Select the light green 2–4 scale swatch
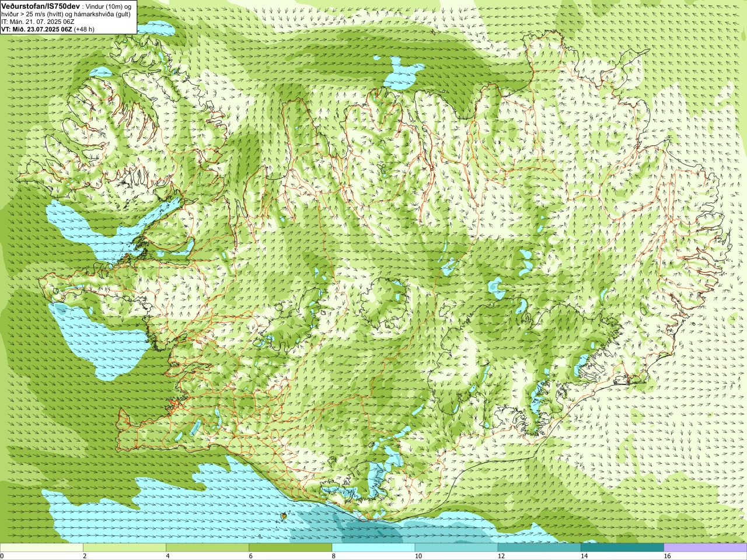The width and height of the screenshot is (747, 560). pyautogui.click(x=124, y=548)
